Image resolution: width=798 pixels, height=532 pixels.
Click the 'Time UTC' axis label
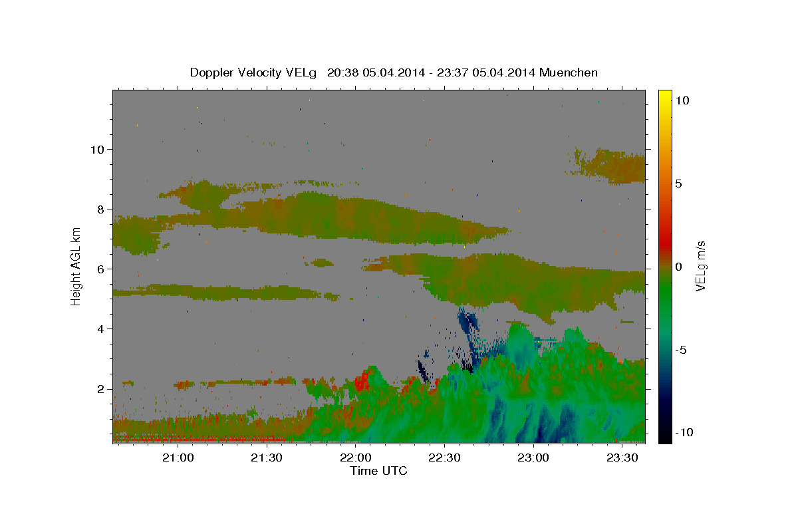point(378,471)
